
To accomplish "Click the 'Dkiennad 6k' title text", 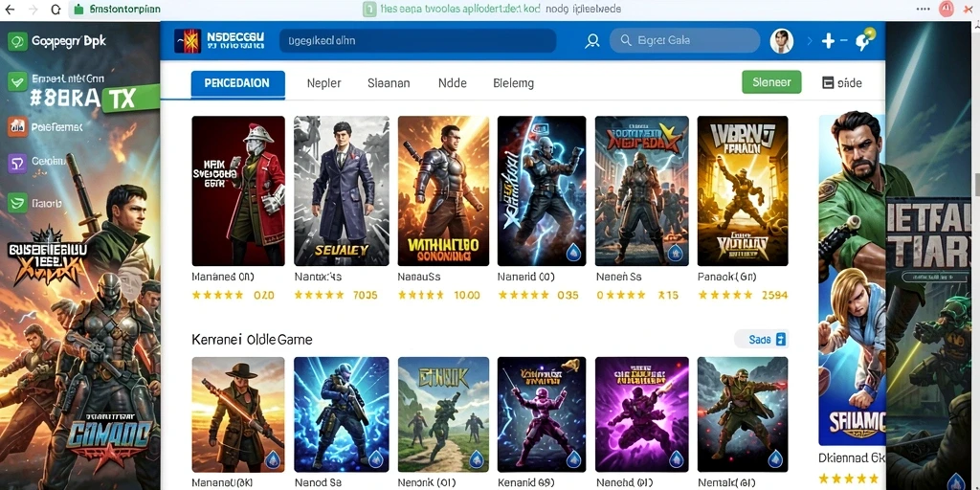I will point(852,458).
